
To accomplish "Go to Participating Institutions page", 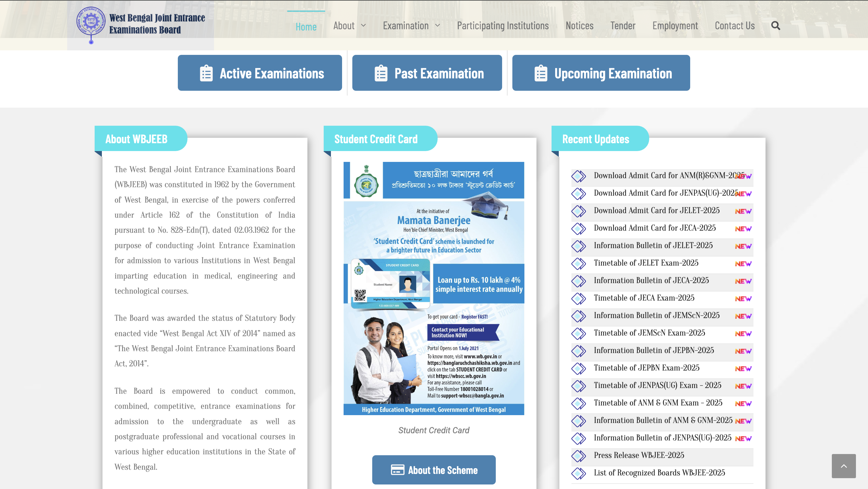I will click(502, 26).
